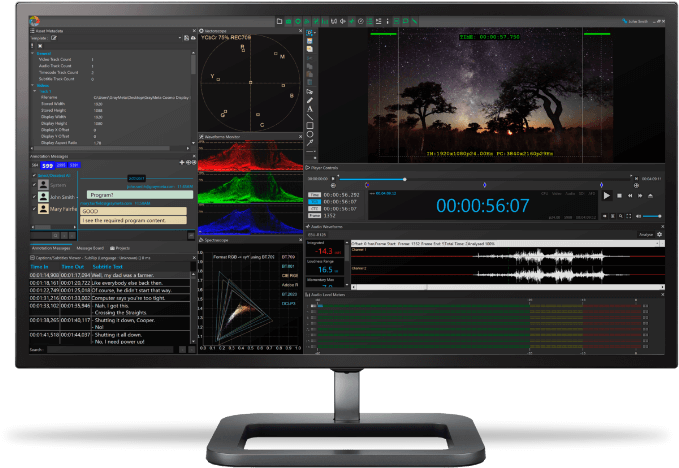Click the right blue timeline marker

[x=601, y=185]
